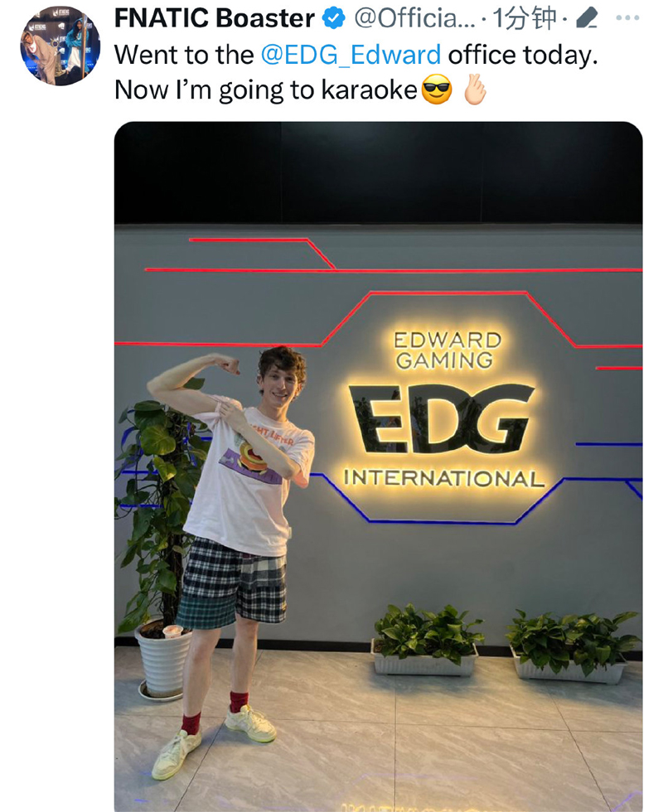Click the INTERNATIONAL sign lettering in the photo
The width and height of the screenshot is (663, 812).
(444, 478)
